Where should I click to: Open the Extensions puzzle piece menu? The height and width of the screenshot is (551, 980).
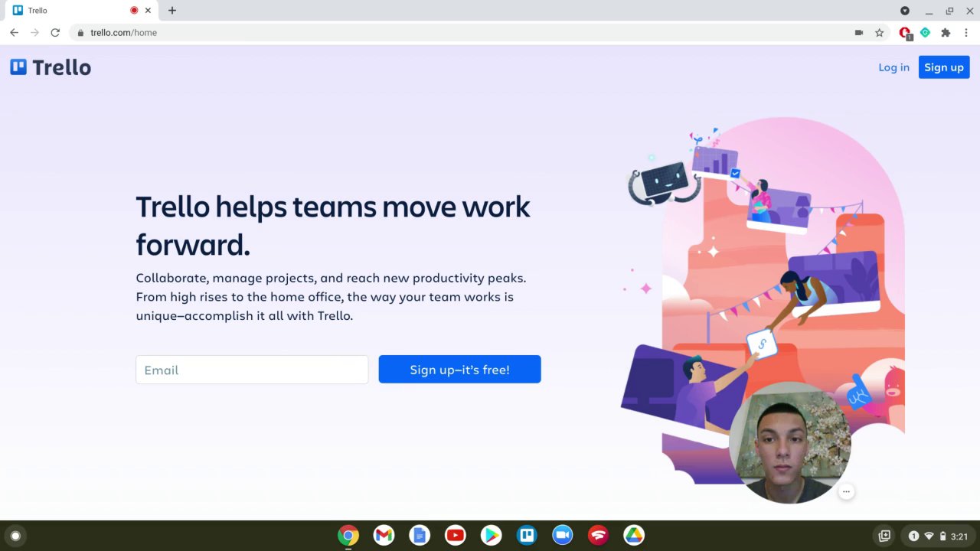click(x=946, y=33)
